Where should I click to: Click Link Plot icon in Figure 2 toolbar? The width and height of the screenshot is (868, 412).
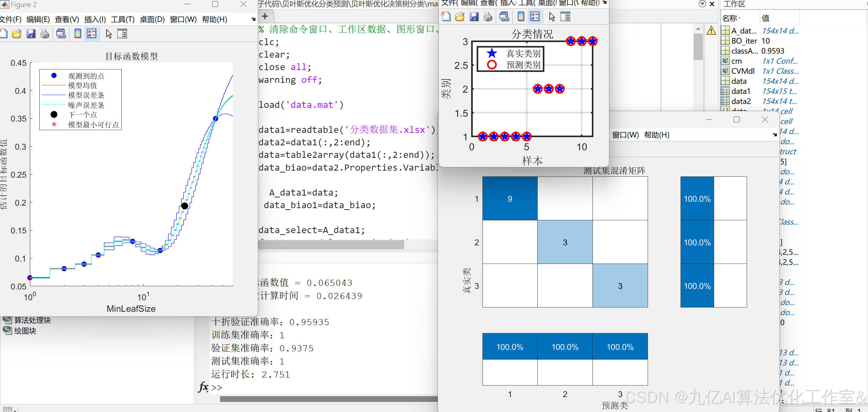pos(61,34)
